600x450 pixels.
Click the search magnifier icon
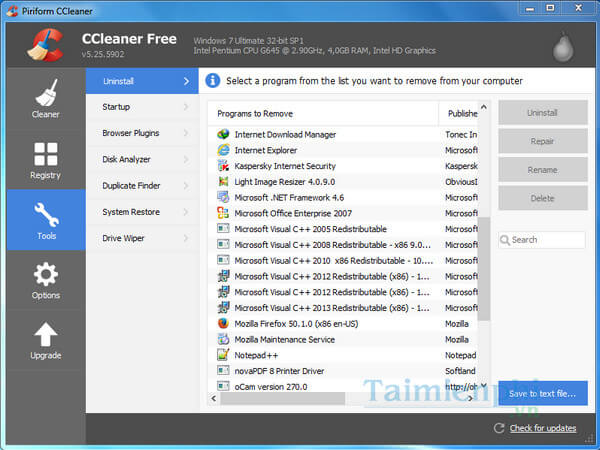pyautogui.click(x=505, y=240)
